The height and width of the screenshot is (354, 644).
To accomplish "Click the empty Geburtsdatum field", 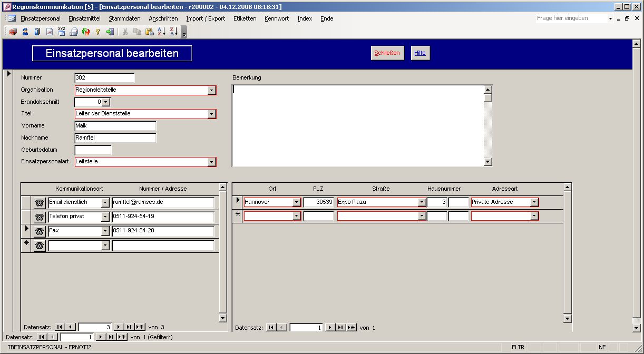I will point(93,150).
